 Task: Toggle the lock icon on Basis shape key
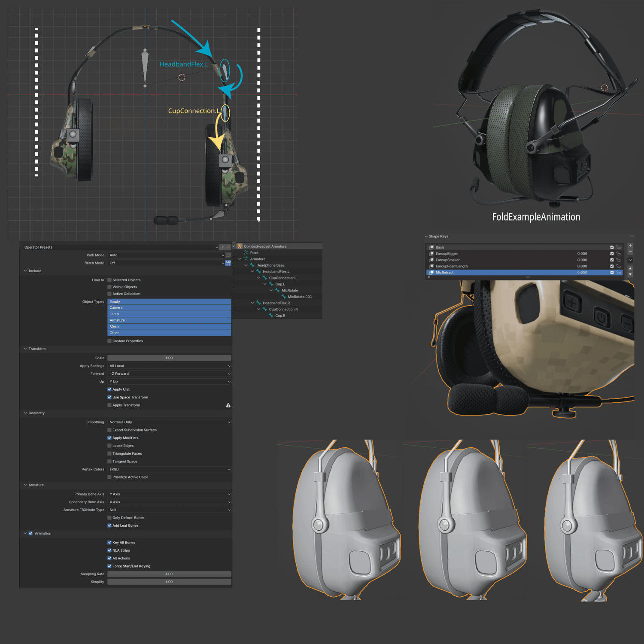[619, 247]
